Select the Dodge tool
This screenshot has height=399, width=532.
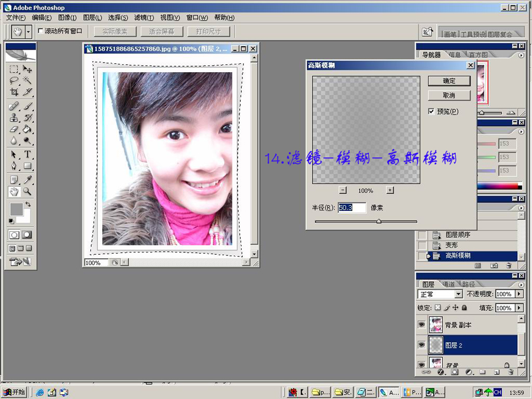(27, 141)
